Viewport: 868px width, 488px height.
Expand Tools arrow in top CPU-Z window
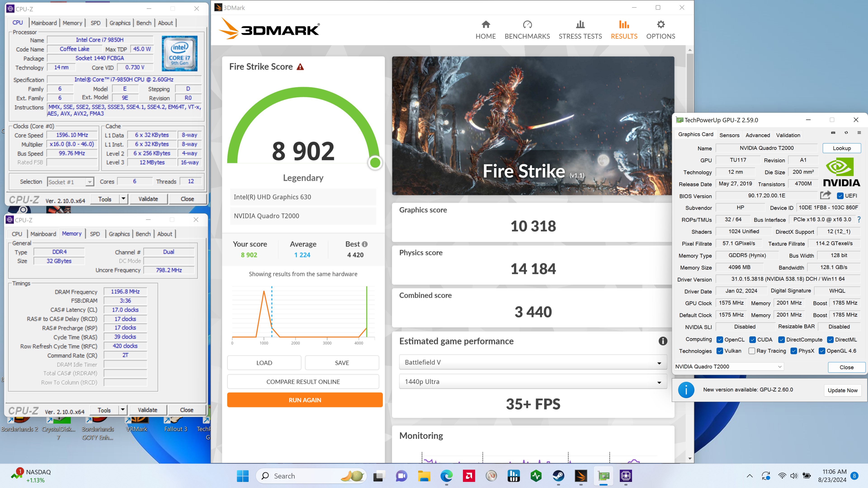(123, 199)
